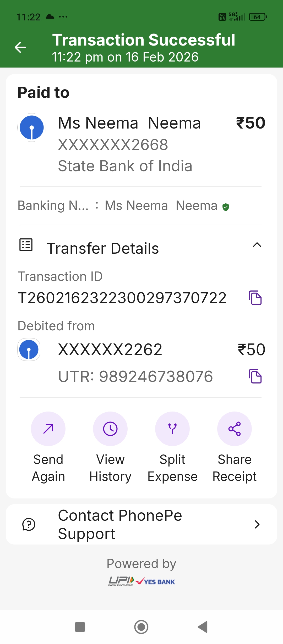Tap the Share Receipt icon

click(x=235, y=429)
